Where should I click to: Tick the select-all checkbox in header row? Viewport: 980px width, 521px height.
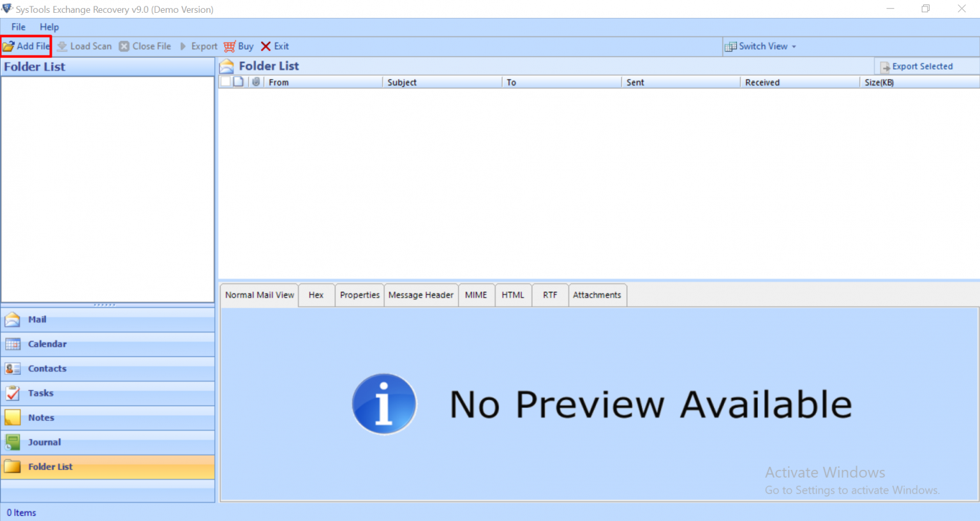(x=225, y=82)
